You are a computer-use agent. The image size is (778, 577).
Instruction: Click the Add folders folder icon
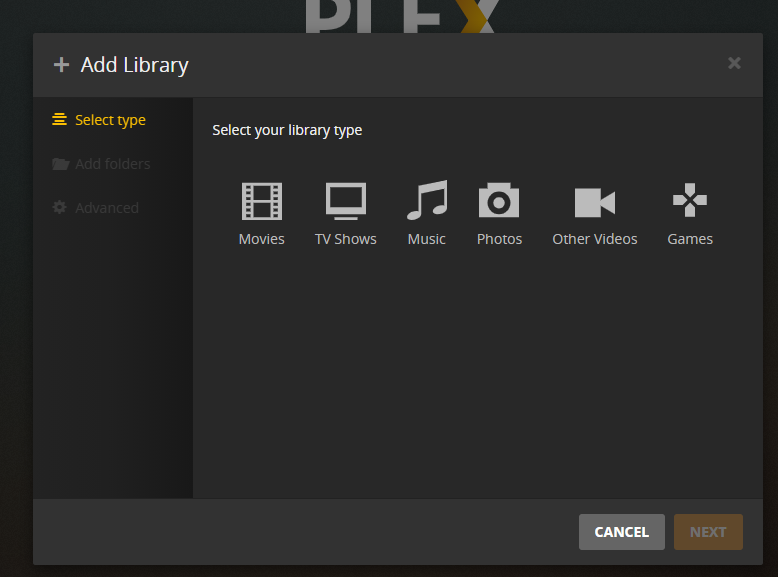[61, 164]
